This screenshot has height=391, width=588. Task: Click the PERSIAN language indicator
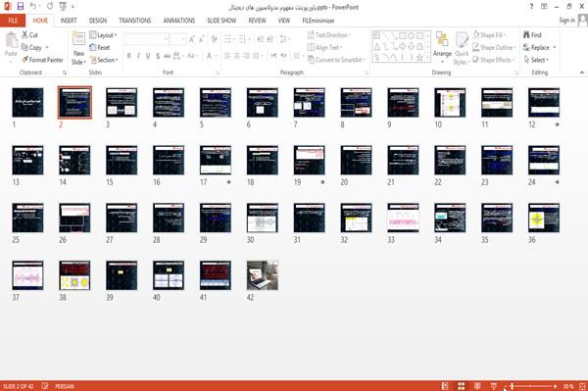point(65,386)
